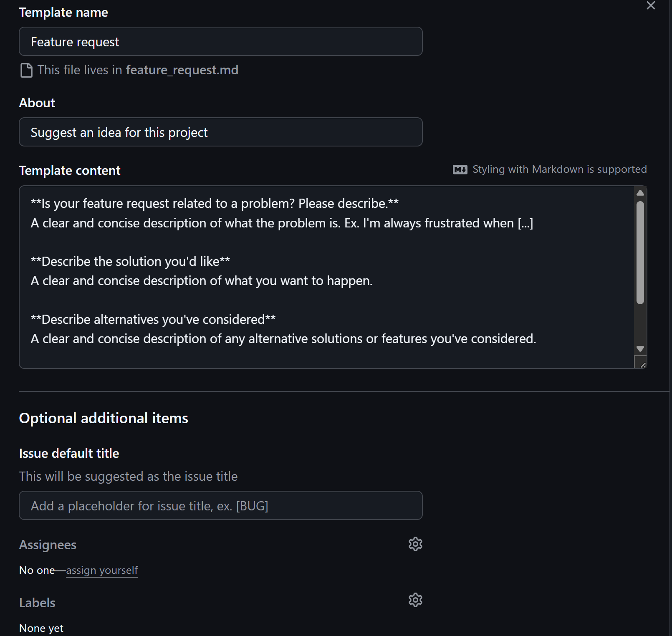672x636 pixels.
Task: Close the template editor with the X
Action: [650, 5]
